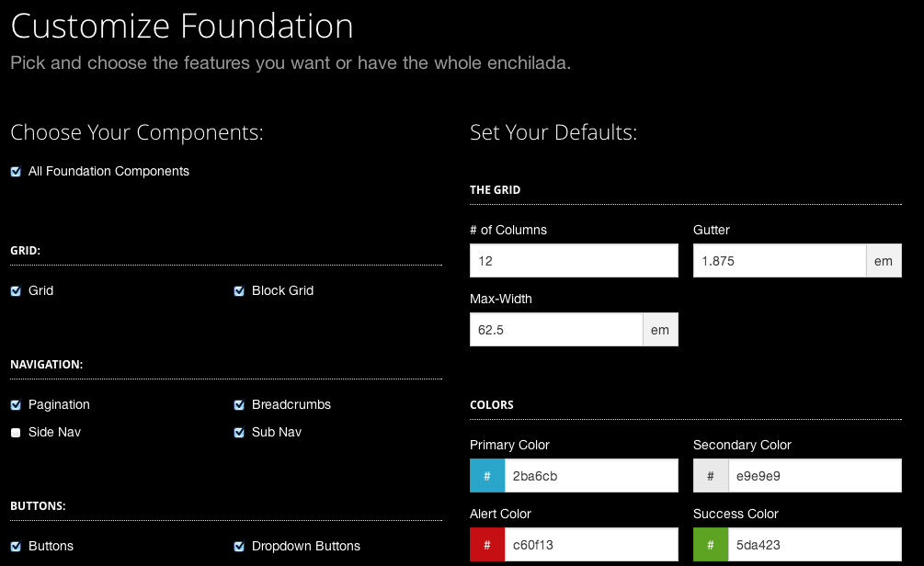Click the # of Columns label
924x566 pixels.
(x=508, y=230)
